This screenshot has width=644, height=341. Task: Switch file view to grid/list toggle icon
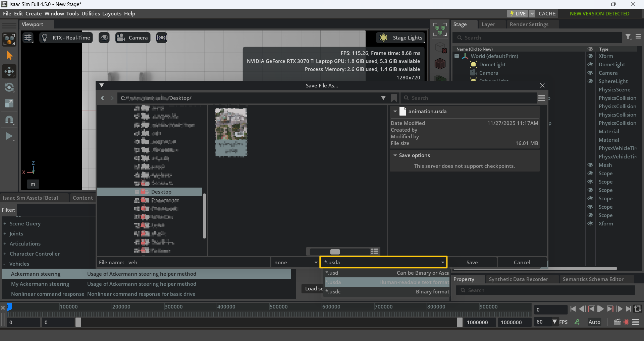[375, 252]
